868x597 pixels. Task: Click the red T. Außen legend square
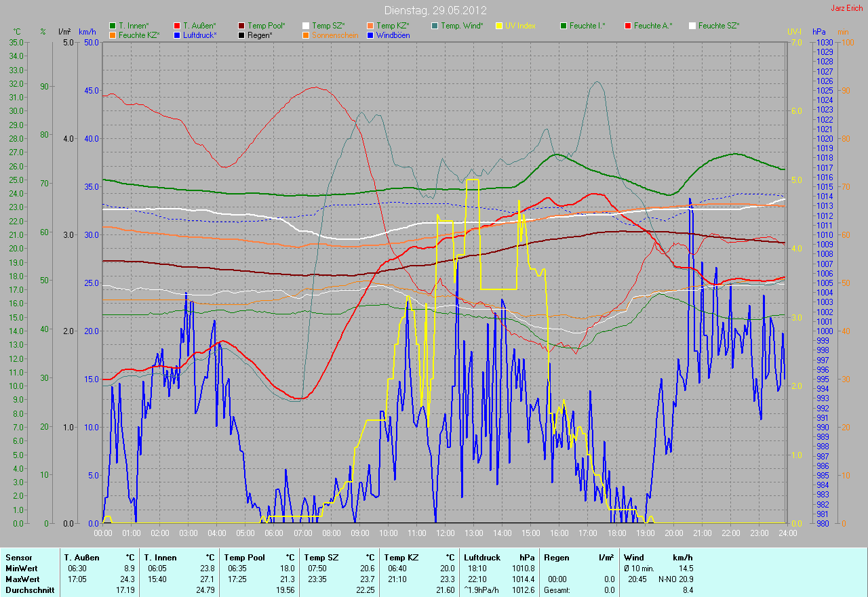click(x=177, y=26)
